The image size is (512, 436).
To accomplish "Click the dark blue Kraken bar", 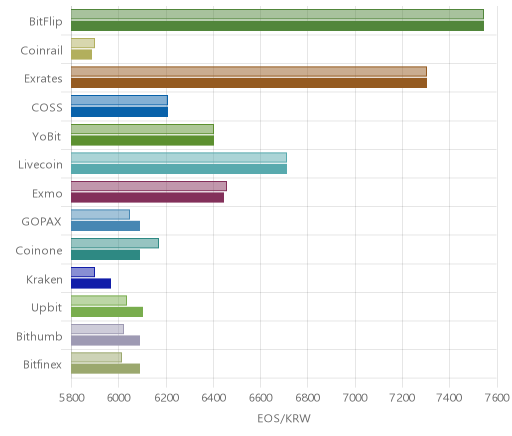I will pos(91,284).
